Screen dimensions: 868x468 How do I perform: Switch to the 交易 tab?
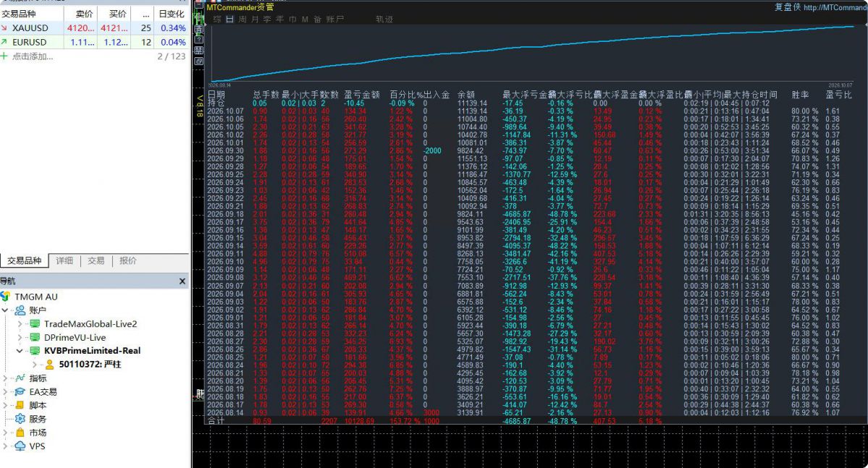pyautogui.click(x=96, y=260)
